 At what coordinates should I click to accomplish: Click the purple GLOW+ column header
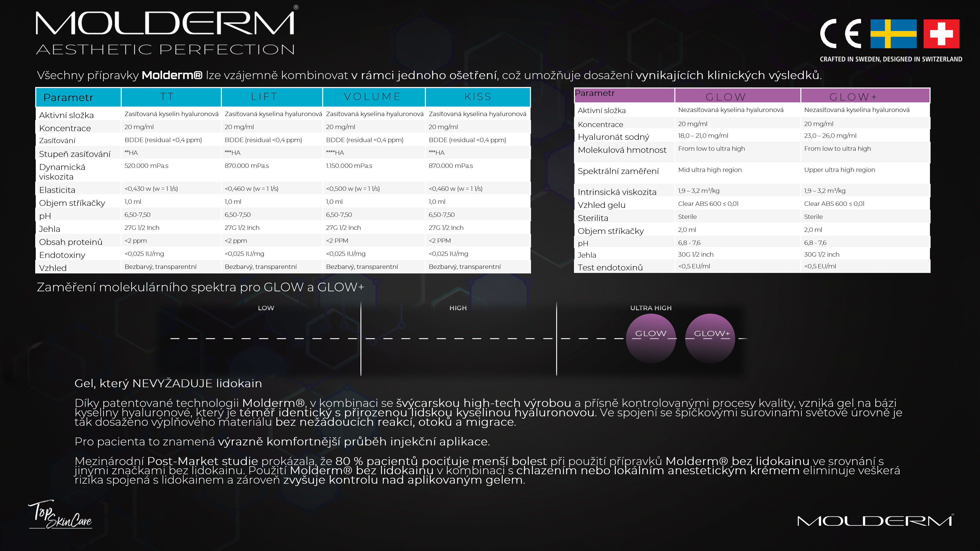(x=853, y=97)
